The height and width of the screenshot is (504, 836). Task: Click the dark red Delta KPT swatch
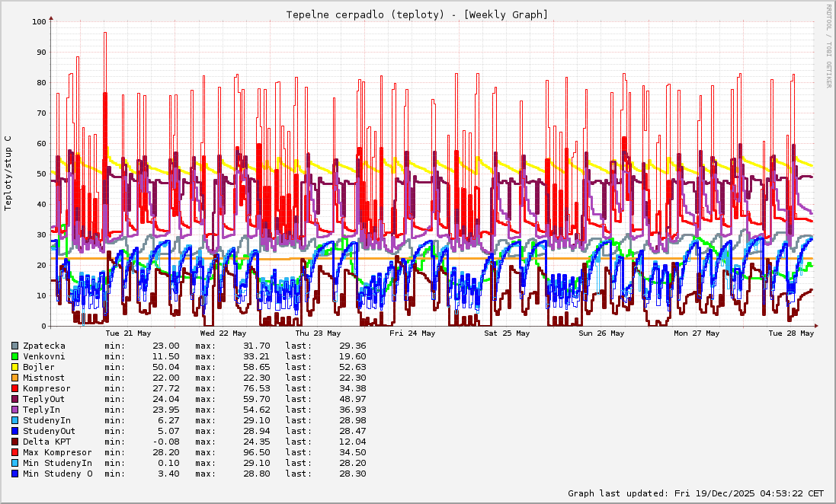tap(14, 442)
